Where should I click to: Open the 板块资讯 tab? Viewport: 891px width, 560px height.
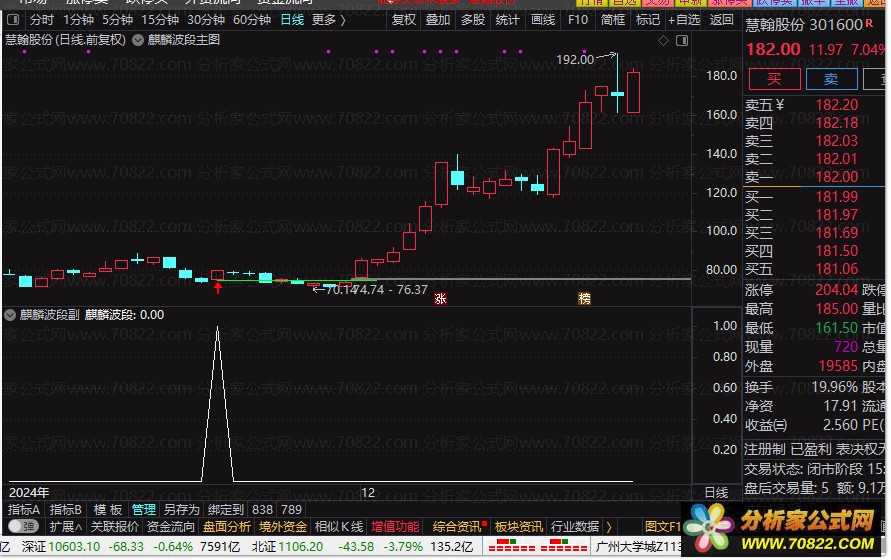(x=519, y=526)
